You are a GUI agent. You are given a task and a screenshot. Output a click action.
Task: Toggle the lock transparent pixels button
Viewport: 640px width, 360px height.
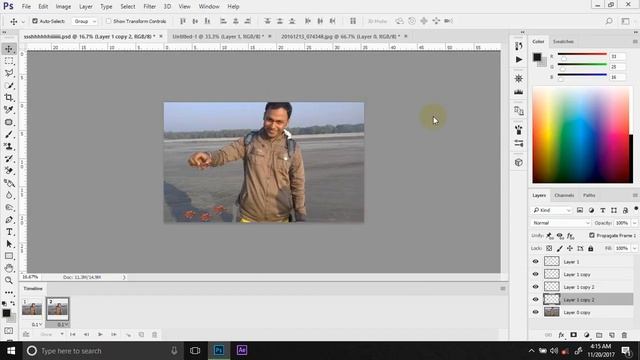click(x=549, y=248)
